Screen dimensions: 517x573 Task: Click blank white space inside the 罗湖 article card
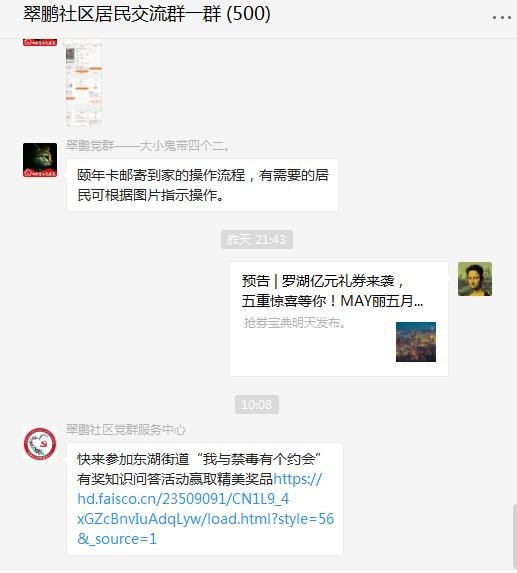pyautogui.click(x=311, y=353)
